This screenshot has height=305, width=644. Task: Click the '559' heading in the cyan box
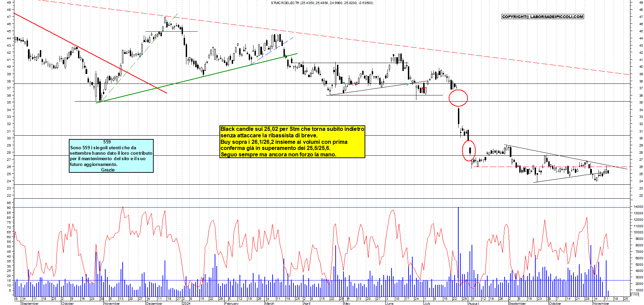[107, 142]
